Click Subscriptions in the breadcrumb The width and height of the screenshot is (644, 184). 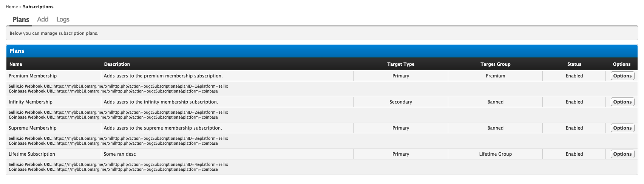[38, 7]
